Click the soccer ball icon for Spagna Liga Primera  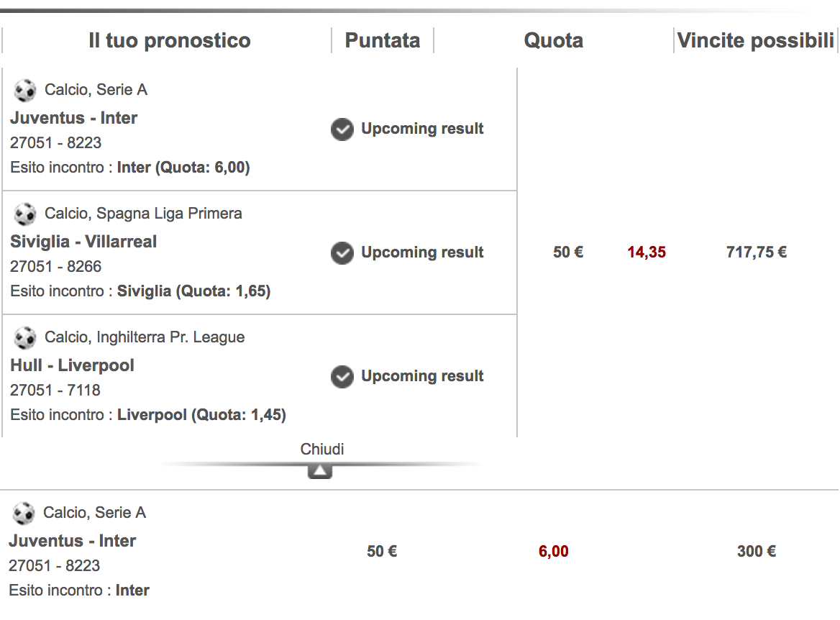pyautogui.click(x=24, y=214)
